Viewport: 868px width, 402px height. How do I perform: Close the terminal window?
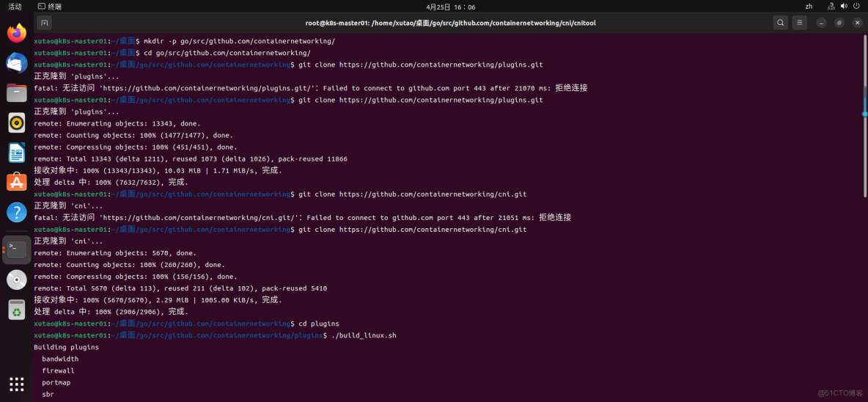857,23
